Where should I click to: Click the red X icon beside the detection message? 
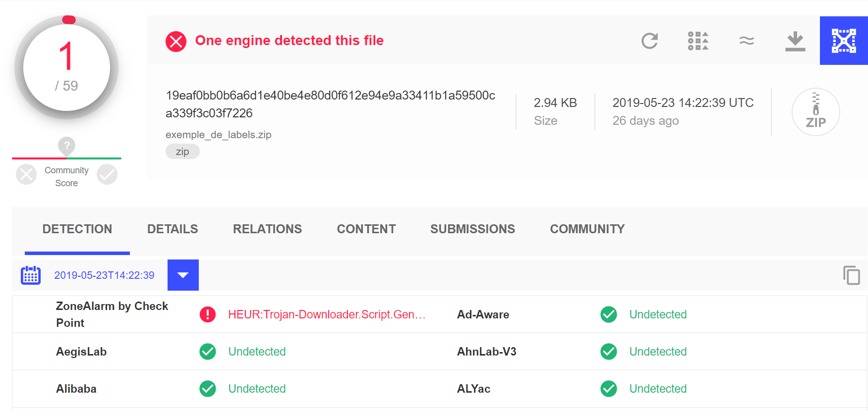[175, 42]
